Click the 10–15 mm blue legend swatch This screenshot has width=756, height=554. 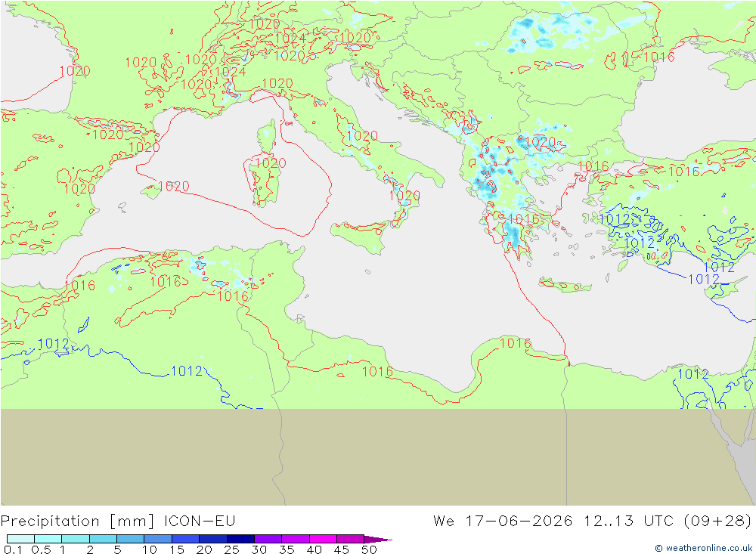click(x=158, y=539)
